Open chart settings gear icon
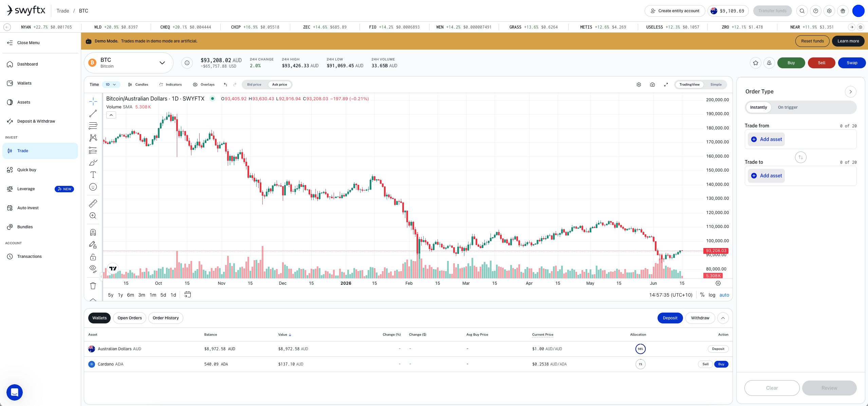The width and height of the screenshot is (868, 406). [639, 85]
